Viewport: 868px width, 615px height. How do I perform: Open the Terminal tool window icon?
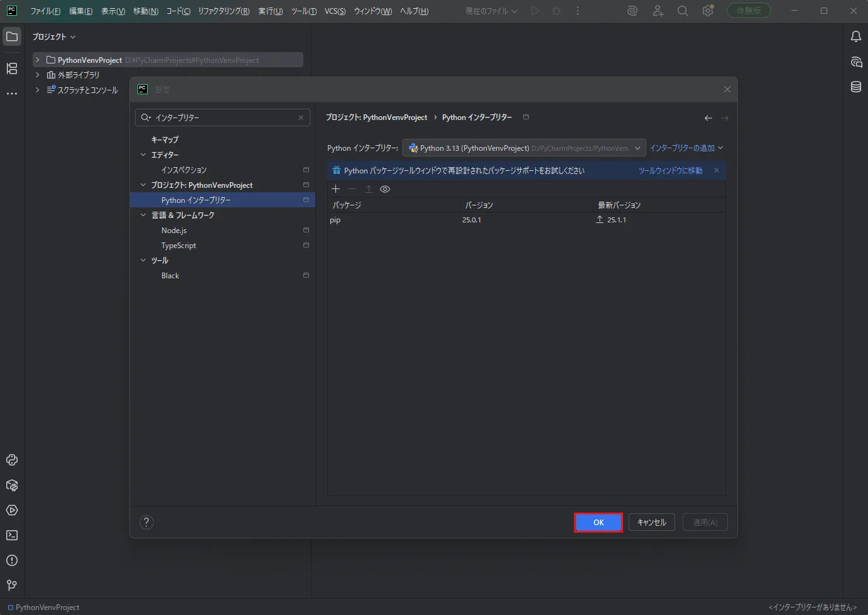point(12,535)
